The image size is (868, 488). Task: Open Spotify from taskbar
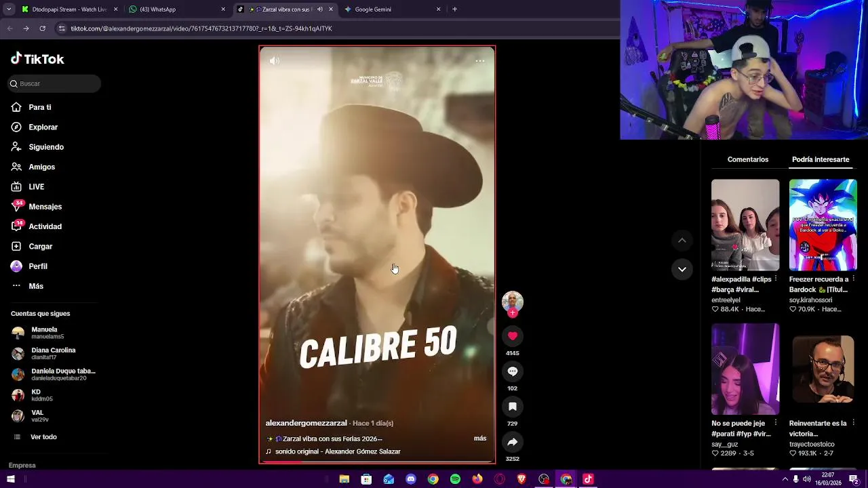455,479
